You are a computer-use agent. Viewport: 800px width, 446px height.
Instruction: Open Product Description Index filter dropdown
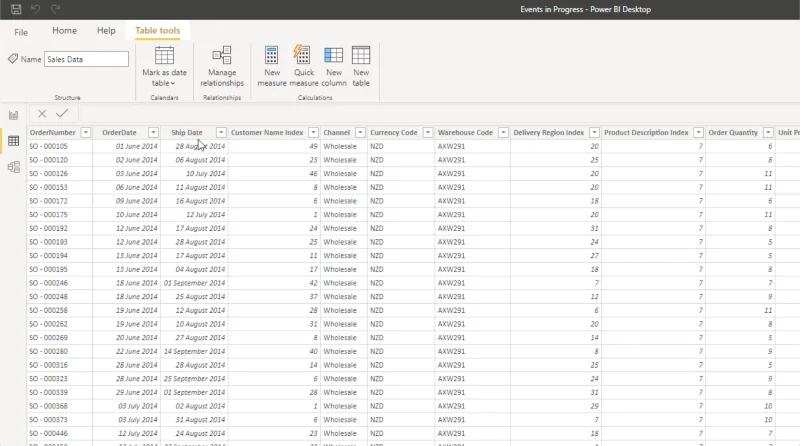pos(698,133)
